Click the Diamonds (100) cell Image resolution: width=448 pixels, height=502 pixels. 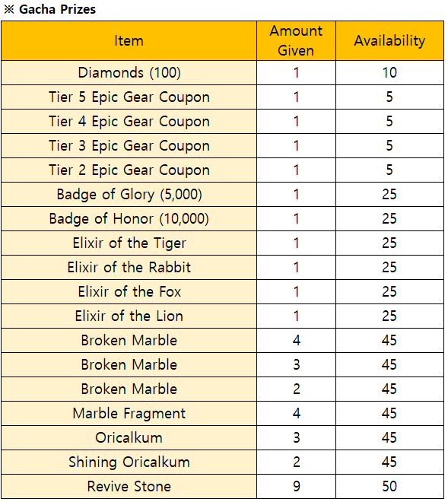[x=129, y=73]
